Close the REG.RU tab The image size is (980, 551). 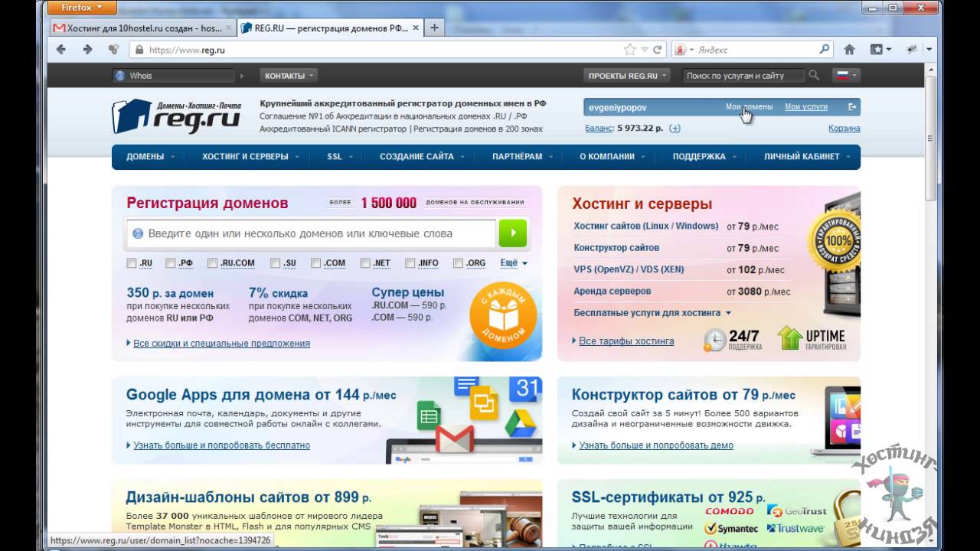tap(414, 28)
